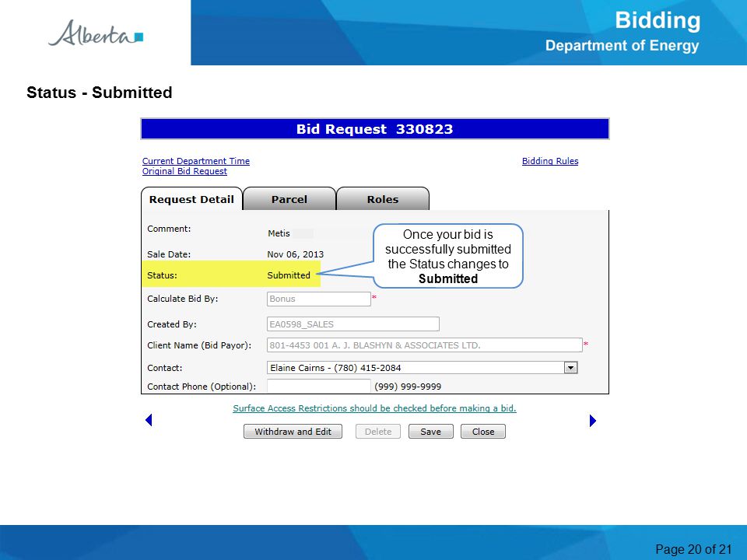Click the Close button

(x=483, y=432)
